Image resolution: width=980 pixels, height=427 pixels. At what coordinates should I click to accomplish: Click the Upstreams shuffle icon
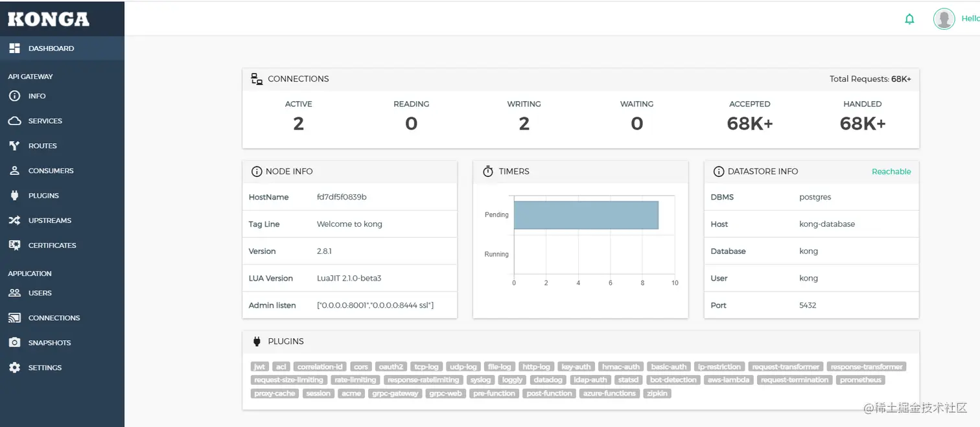coord(14,220)
